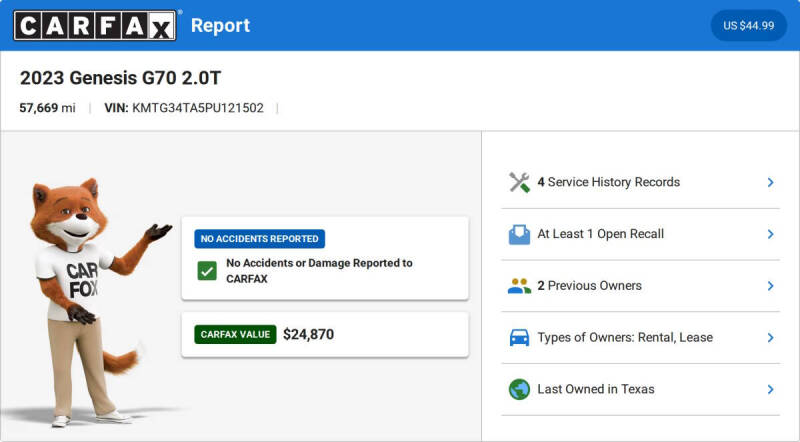Click the 2023 Genesis G70 2.0T title
This screenshot has width=800, height=442.
[x=120, y=78]
